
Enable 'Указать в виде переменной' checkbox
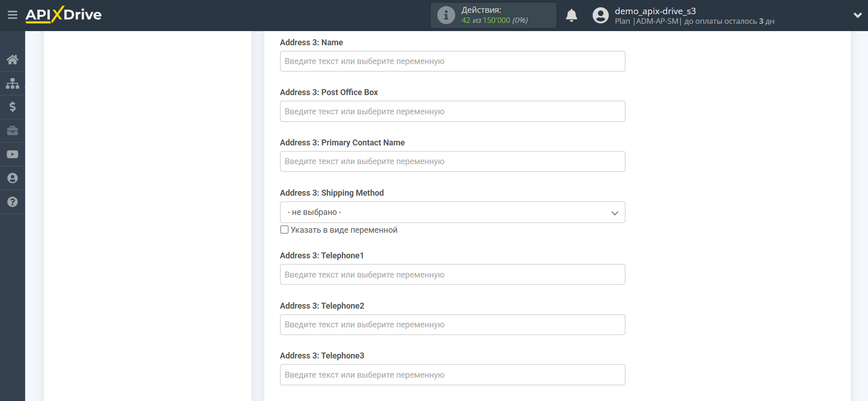click(284, 230)
